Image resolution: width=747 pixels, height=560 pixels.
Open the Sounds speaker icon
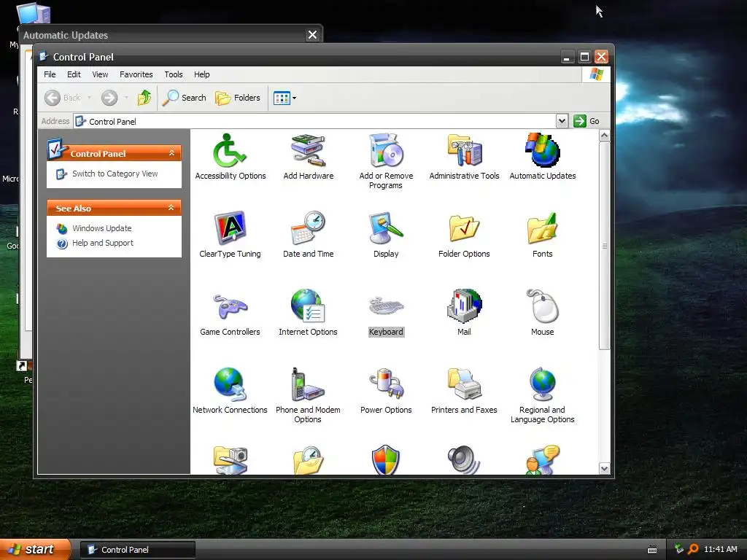tap(464, 459)
